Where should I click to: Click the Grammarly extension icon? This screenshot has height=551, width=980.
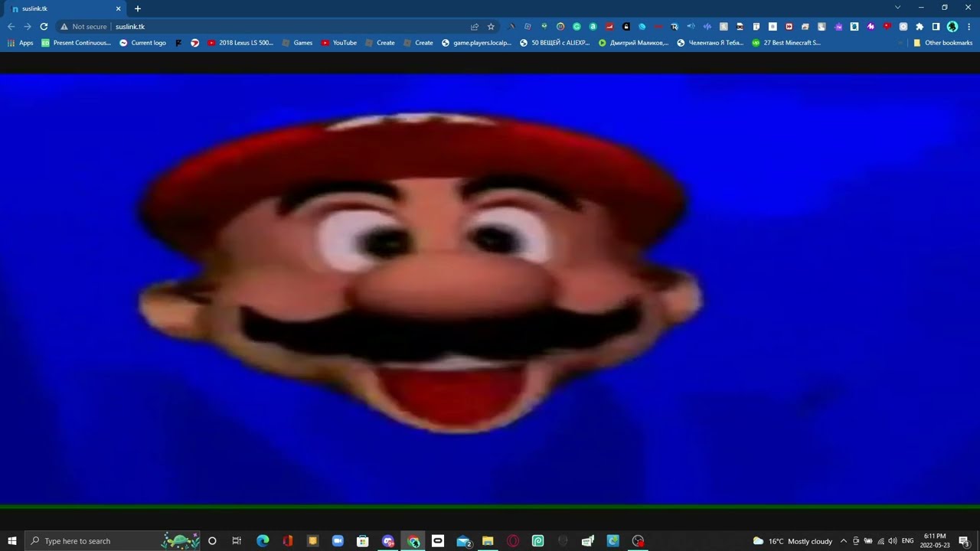(x=577, y=26)
